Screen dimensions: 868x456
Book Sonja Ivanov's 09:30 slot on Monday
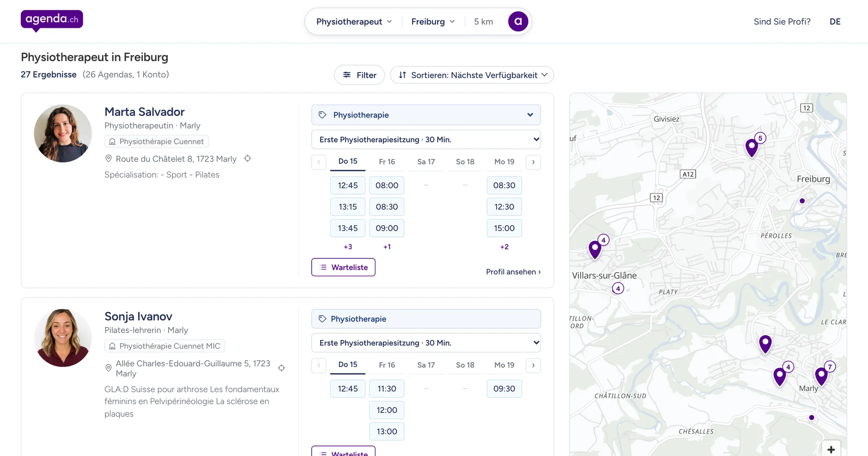[504, 389]
